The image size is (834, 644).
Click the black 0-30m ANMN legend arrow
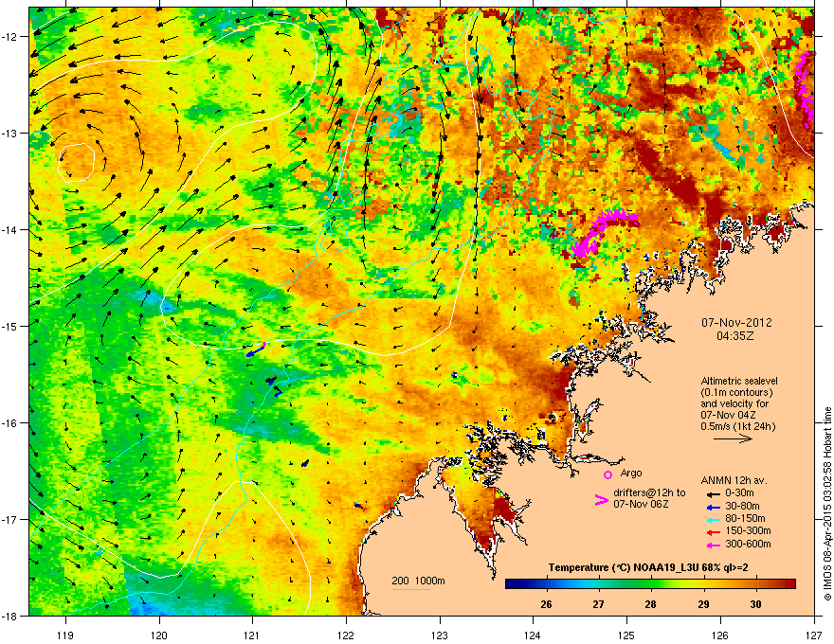point(713,493)
